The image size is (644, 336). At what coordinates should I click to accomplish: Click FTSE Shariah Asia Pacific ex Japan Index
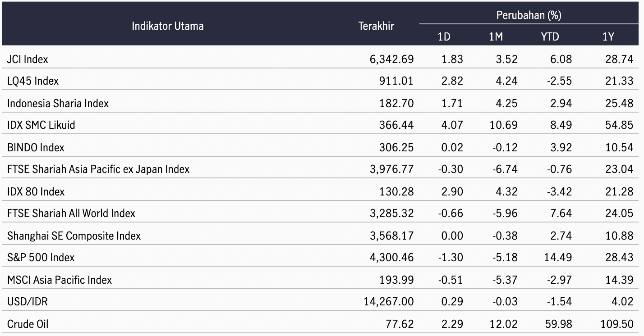pos(98,169)
